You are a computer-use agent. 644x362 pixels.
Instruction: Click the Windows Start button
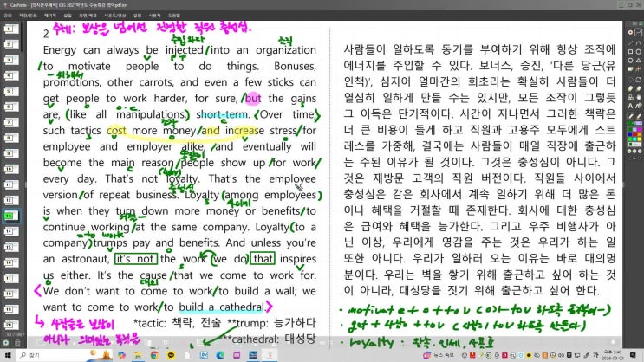click(8, 355)
